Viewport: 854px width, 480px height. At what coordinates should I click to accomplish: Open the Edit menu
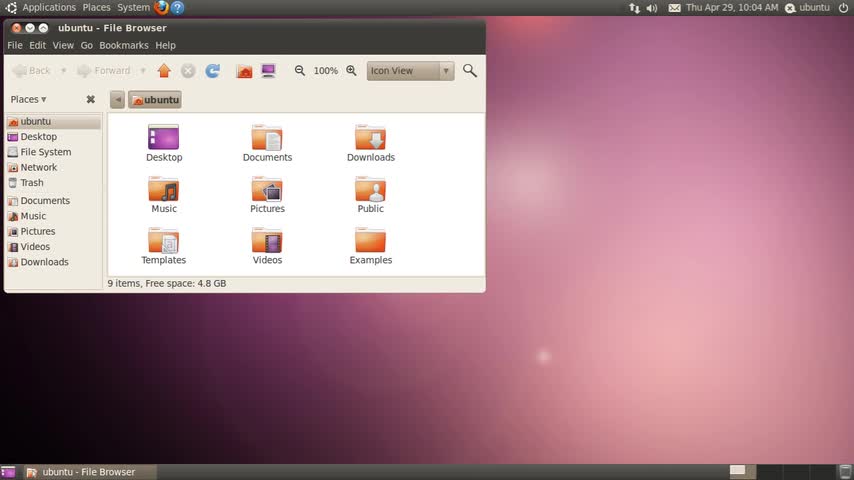(x=37, y=45)
